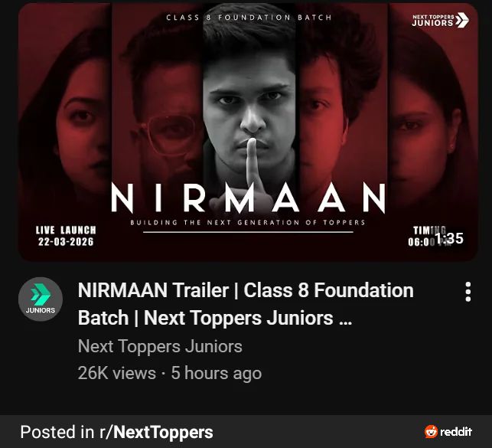Click the NEXT TOPPERS JUNIORS logo text on the thumbnail

433,21
